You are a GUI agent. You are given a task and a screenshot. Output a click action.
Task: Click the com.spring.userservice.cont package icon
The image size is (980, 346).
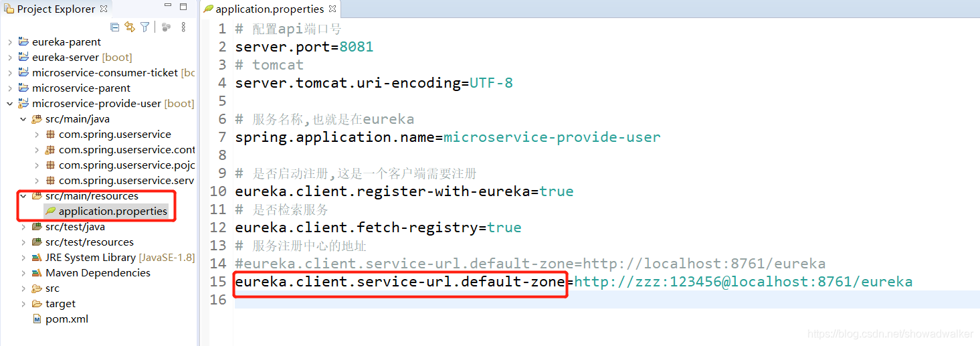(x=50, y=150)
